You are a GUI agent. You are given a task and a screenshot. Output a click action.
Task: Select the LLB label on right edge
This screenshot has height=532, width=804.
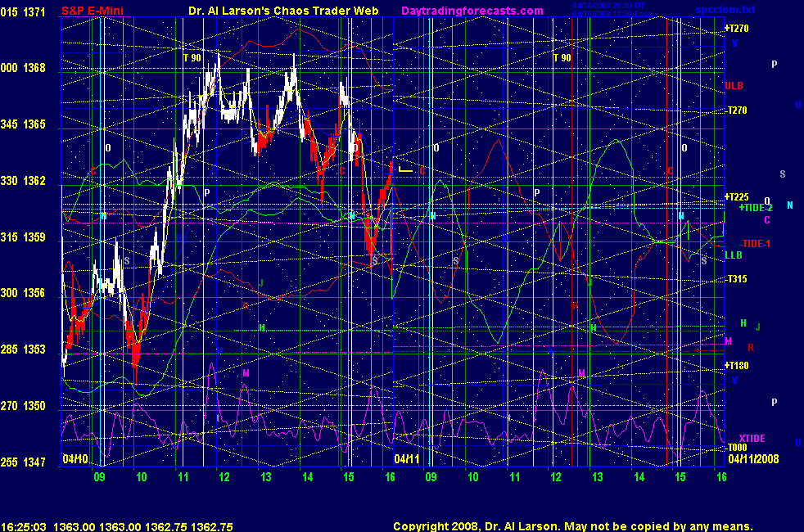pos(734,255)
